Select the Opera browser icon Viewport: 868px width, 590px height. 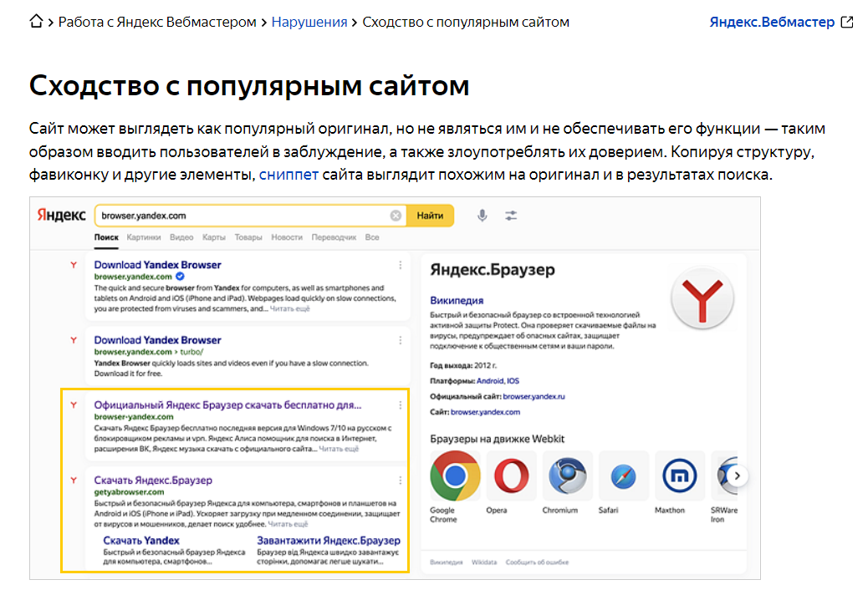[x=511, y=476]
